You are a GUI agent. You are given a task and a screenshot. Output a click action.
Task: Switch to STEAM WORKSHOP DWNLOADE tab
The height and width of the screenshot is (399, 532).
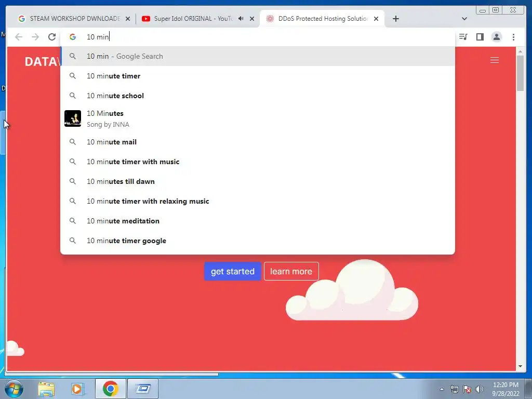tap(74, 19)
